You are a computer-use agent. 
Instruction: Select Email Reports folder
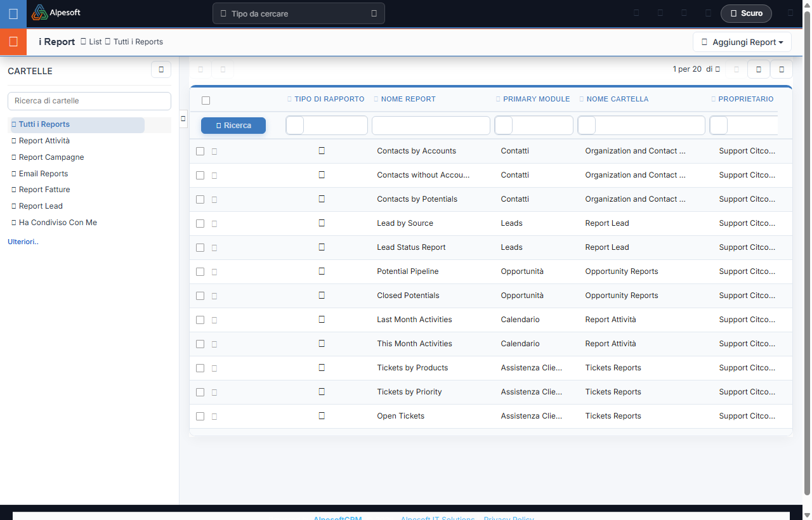pos(43,174)
